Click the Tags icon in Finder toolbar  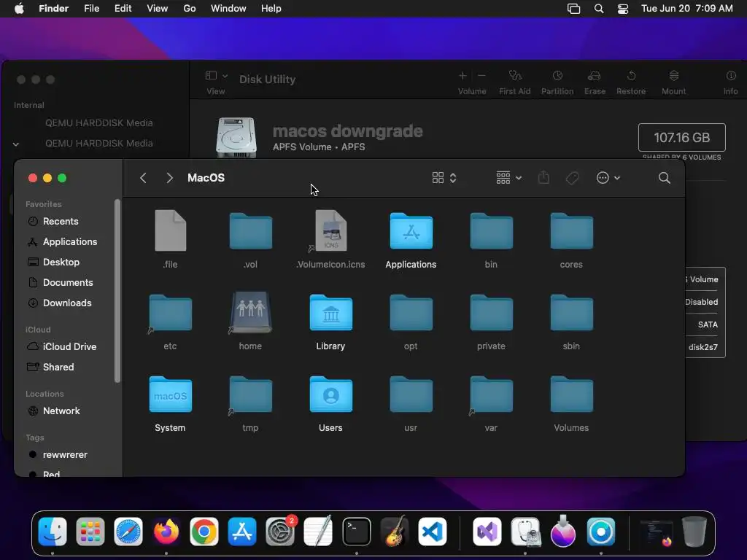coord(572,178)
